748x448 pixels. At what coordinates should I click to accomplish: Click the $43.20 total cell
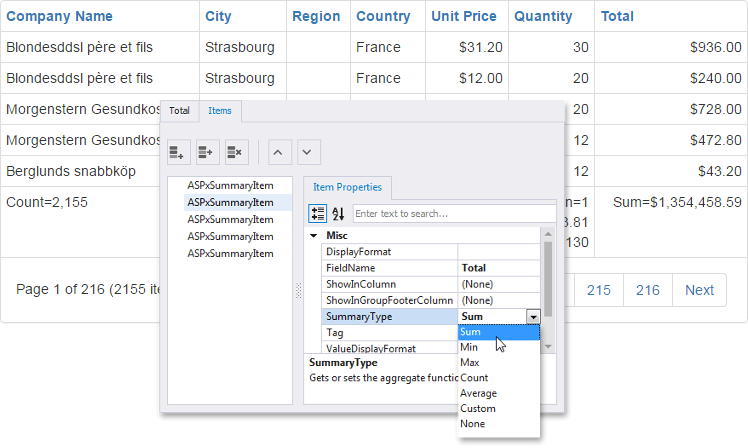(x=671, y=171)
